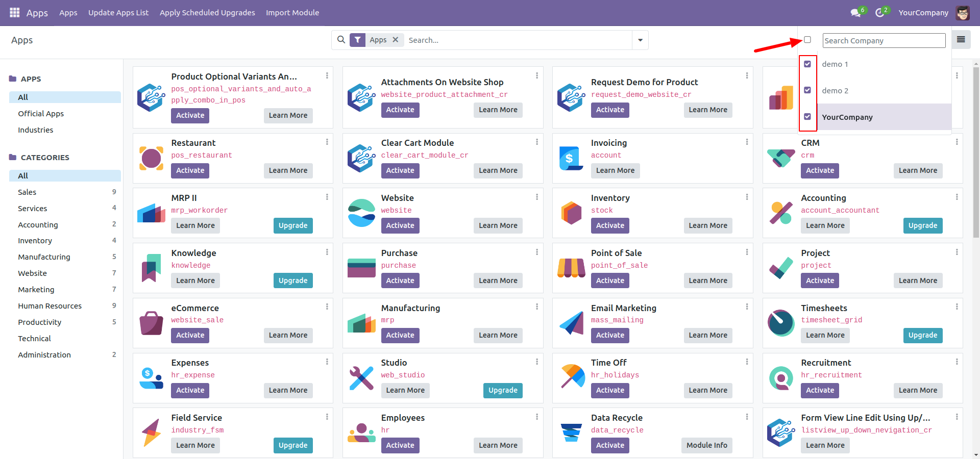
Task: Switch to list view icon
Action: click(961, 40)
